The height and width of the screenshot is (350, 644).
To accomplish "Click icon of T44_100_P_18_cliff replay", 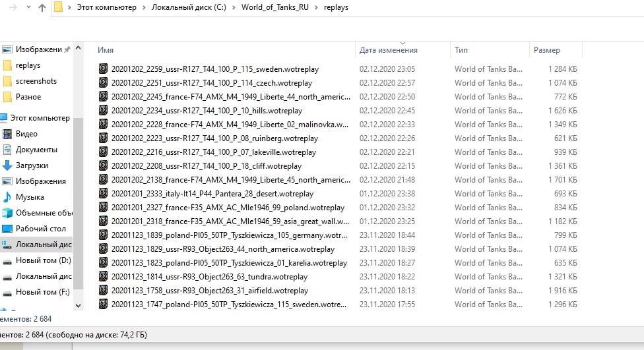I will 103,166.
